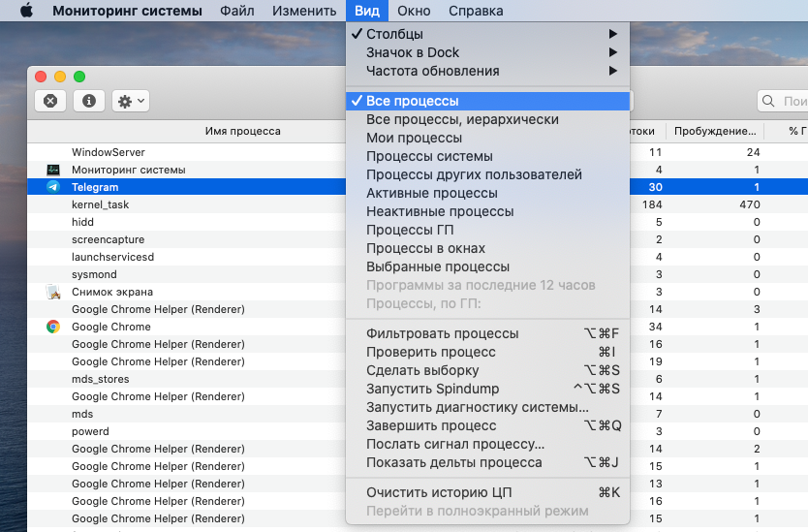Choose Фильтровать процессы menu item
Screen dimensions: 808x532
[x=487, y=333]
